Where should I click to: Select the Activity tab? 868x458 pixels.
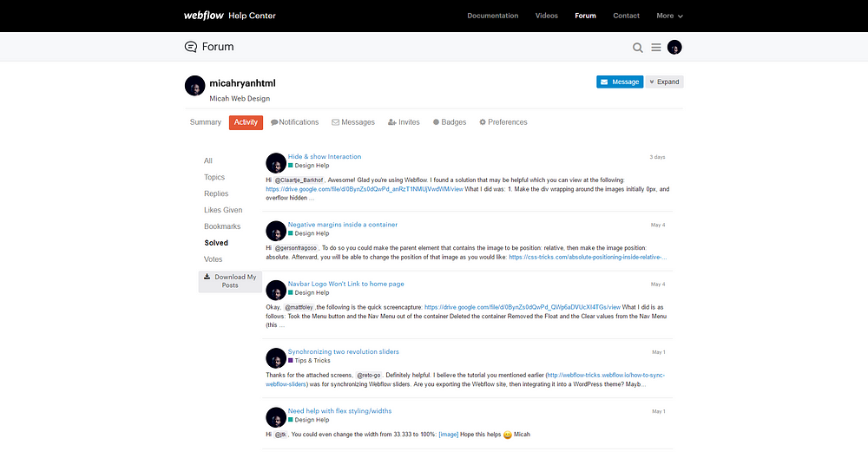coord(246,122)
